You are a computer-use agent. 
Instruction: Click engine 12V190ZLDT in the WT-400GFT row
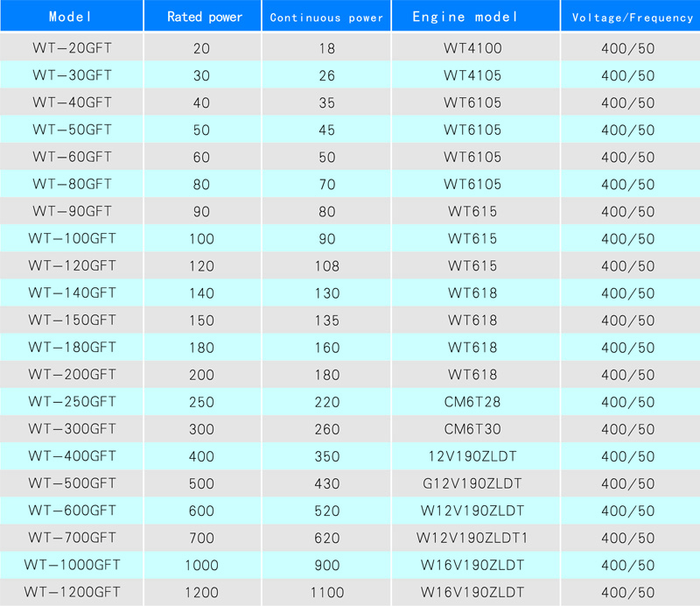476,456
